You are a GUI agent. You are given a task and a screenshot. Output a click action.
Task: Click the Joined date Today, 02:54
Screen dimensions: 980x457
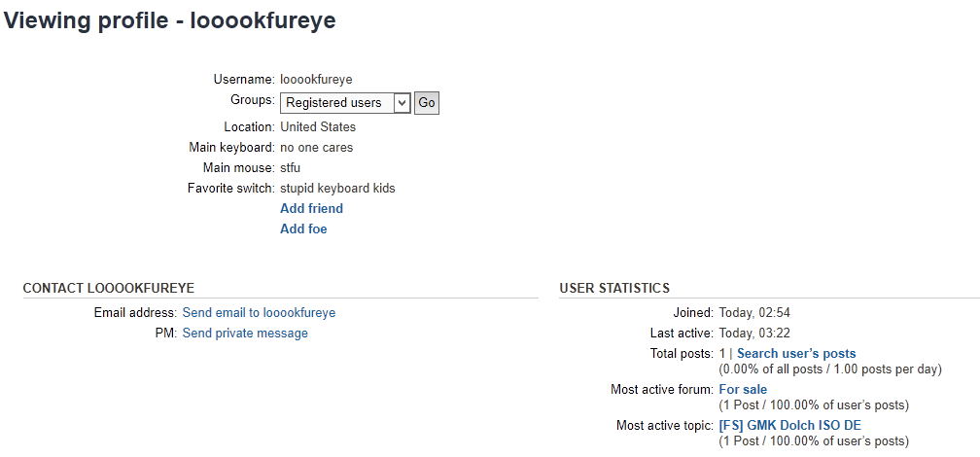pos(756,313)
